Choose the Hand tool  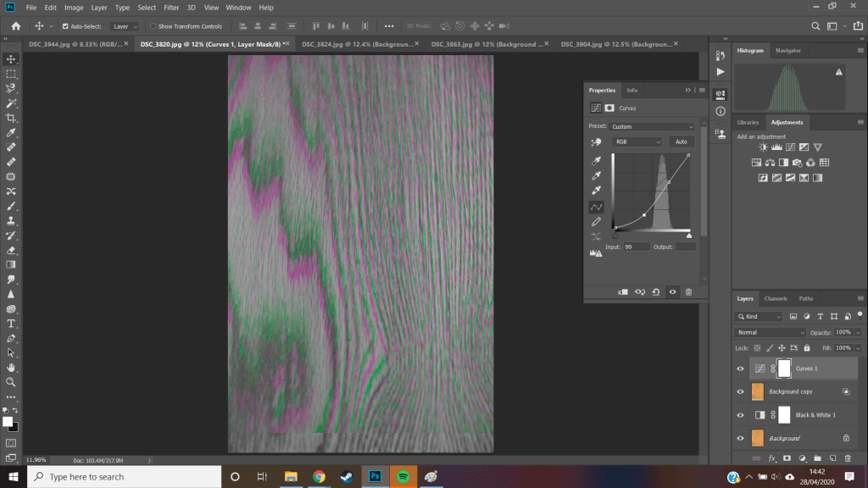click(x=11, y=368)
